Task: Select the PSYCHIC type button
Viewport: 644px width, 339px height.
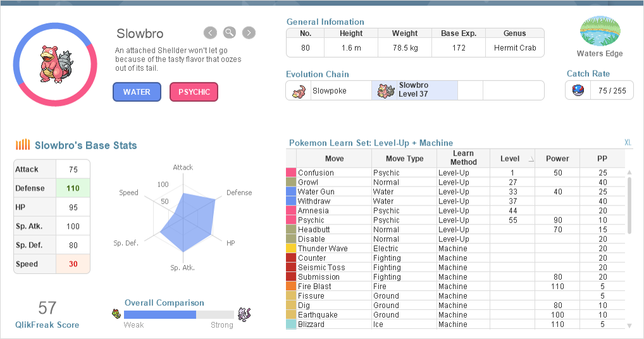Action: click(194, 92)
